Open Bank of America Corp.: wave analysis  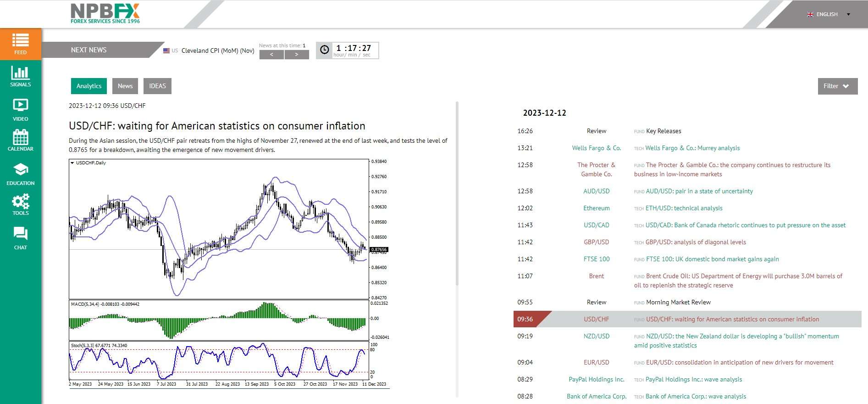point(696,396)
